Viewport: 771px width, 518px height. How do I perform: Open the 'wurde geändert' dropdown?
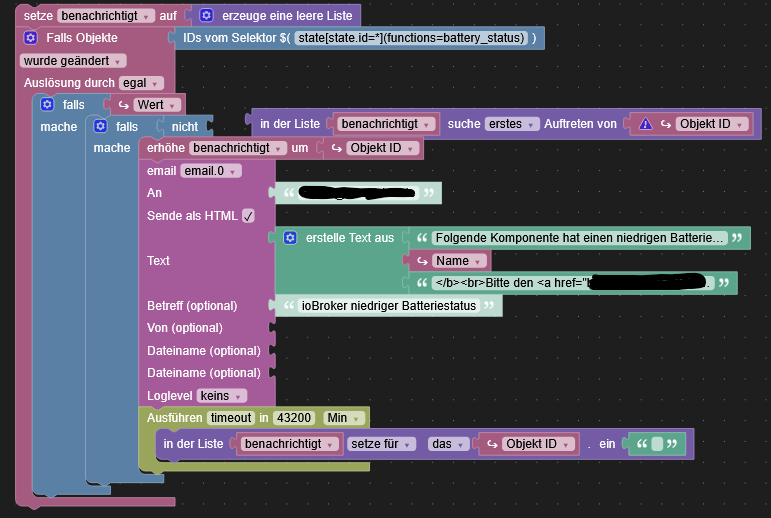(x=73, y=61)
